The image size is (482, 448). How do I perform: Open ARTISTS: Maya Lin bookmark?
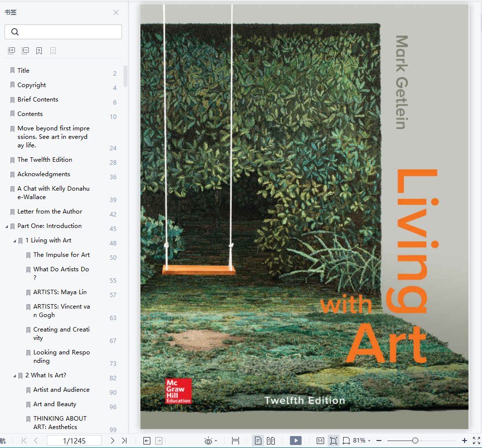tap(60, 292)
